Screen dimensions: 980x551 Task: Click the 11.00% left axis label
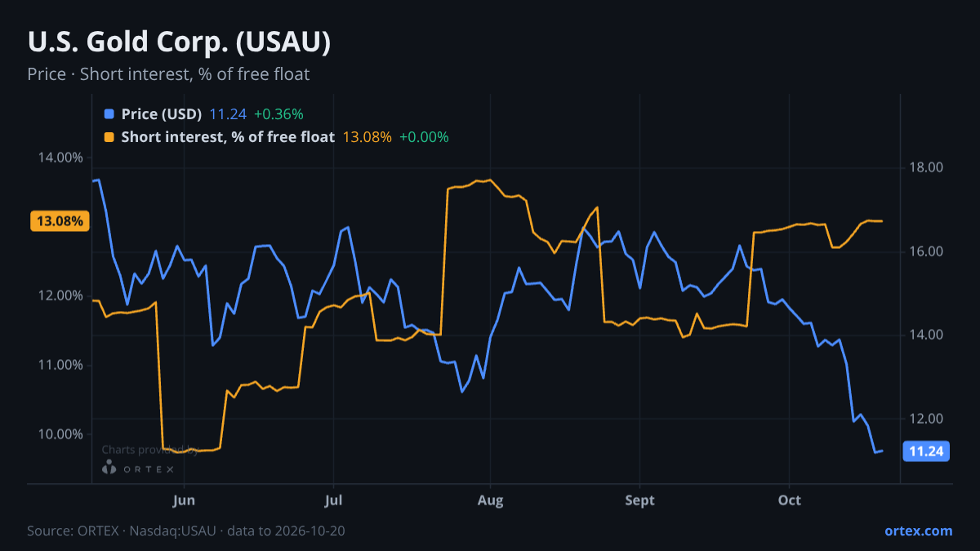60,365
